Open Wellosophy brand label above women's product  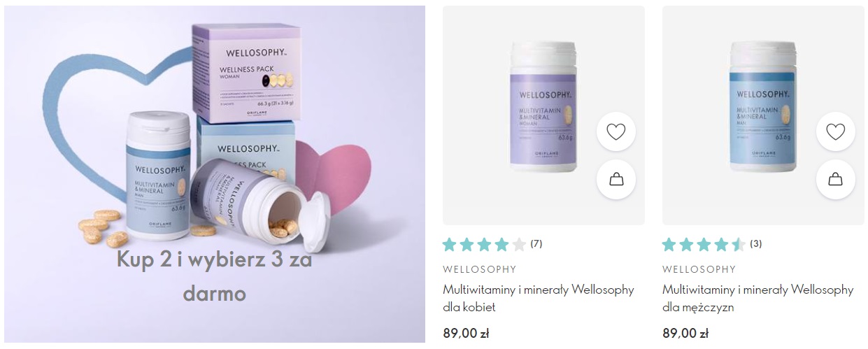[x=480, y=269]
